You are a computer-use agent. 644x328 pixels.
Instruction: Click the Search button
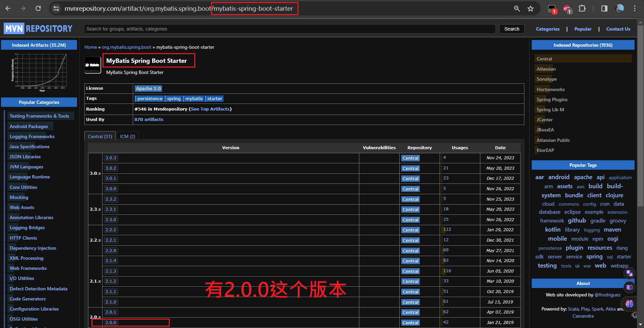[512, 29]
